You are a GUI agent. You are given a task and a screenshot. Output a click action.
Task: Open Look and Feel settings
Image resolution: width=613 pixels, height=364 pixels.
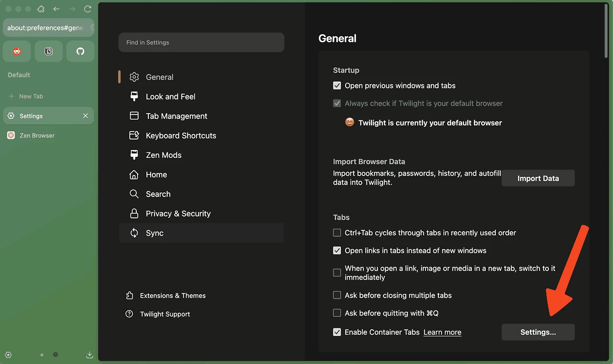[201, 97]
